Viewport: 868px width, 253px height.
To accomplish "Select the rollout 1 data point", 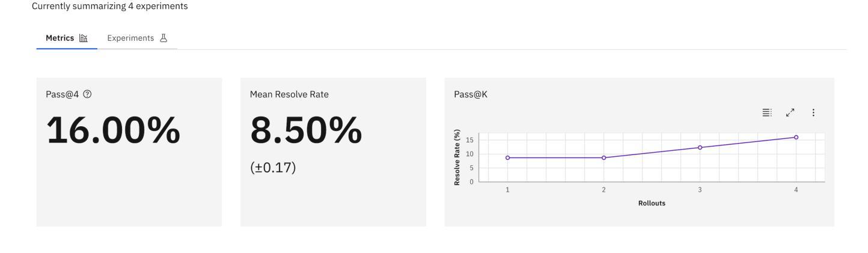I will click(x=508, y=157).
